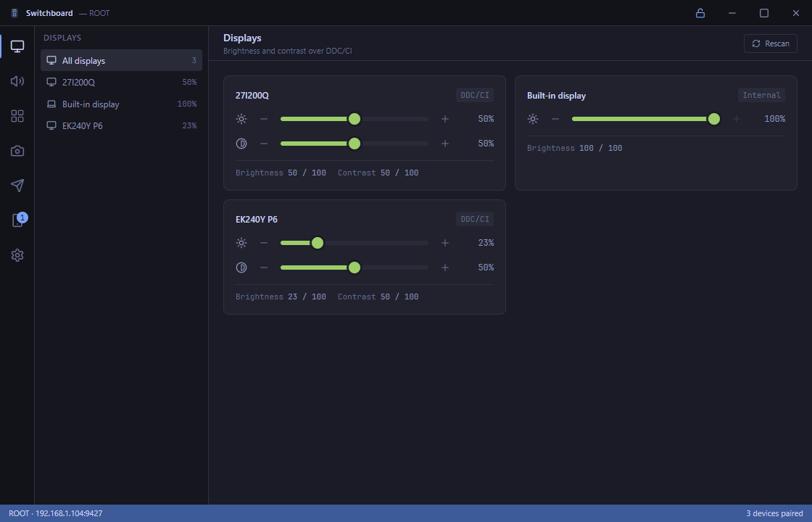Minimize the Switchboard window
The image size is (812, 522).
coord(732,13)
